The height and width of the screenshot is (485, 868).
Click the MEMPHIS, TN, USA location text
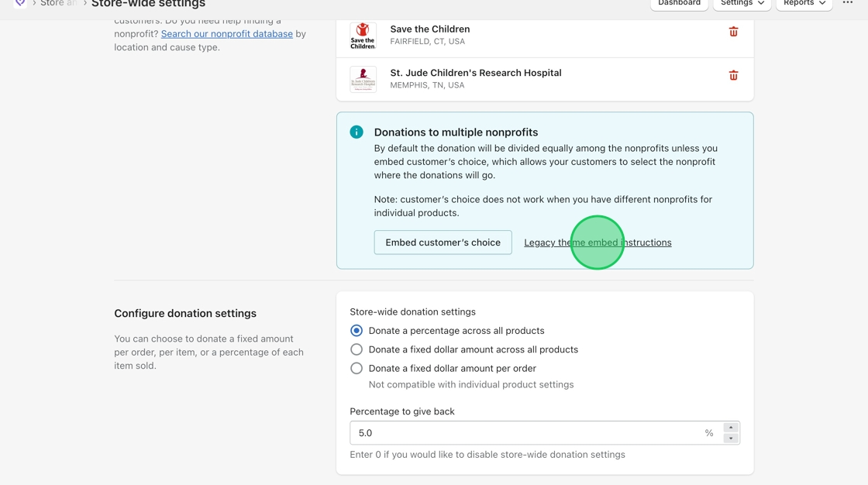tap(427, 85)
